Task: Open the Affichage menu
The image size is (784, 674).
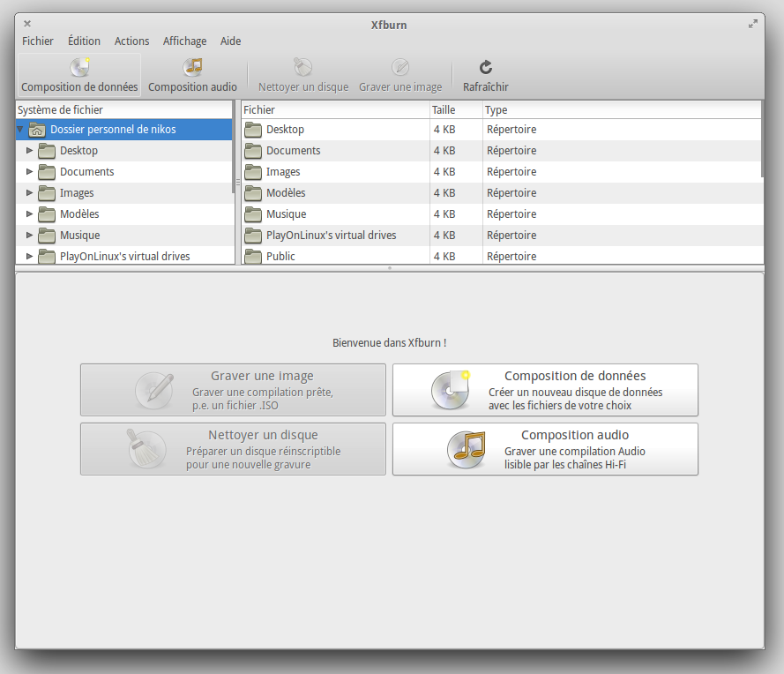Action: [184, 41]
